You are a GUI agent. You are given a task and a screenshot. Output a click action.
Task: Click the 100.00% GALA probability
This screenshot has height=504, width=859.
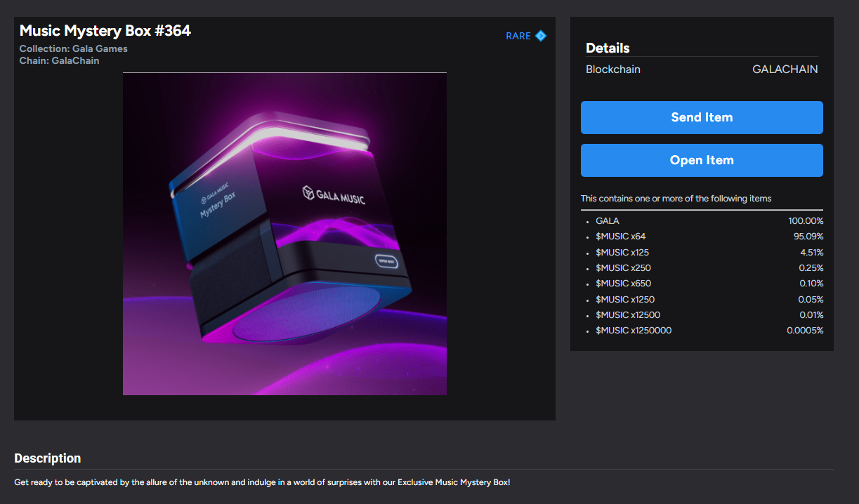806,221
